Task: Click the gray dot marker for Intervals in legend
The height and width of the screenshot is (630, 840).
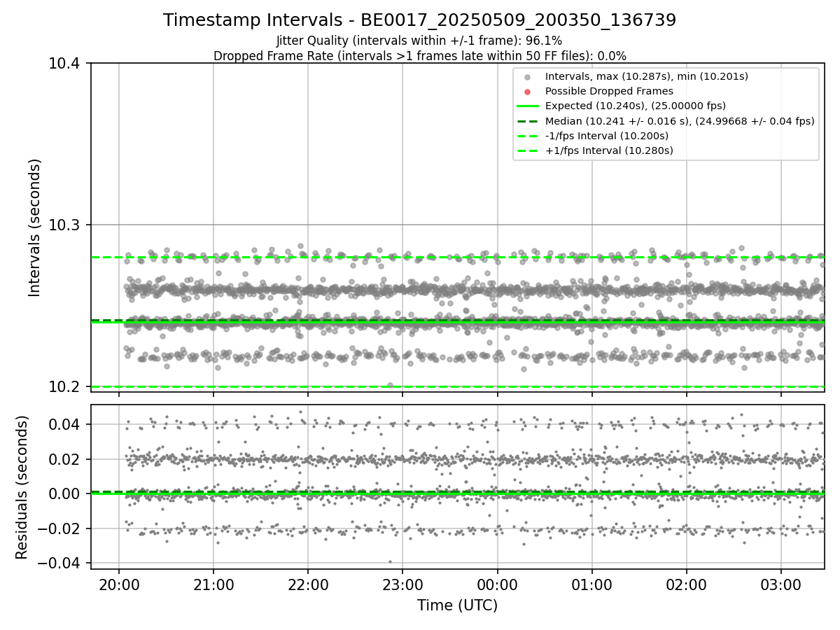Action: (528, 77)
